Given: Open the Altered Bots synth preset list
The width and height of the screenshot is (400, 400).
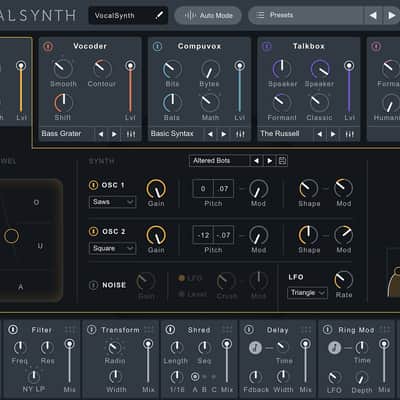Looking at the screenshot, I should (219, 161).
